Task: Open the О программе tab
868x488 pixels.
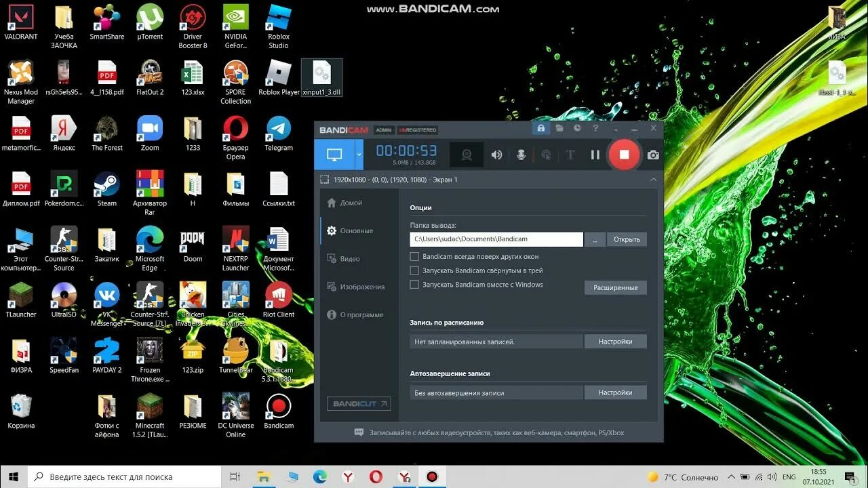Action: 355,314
